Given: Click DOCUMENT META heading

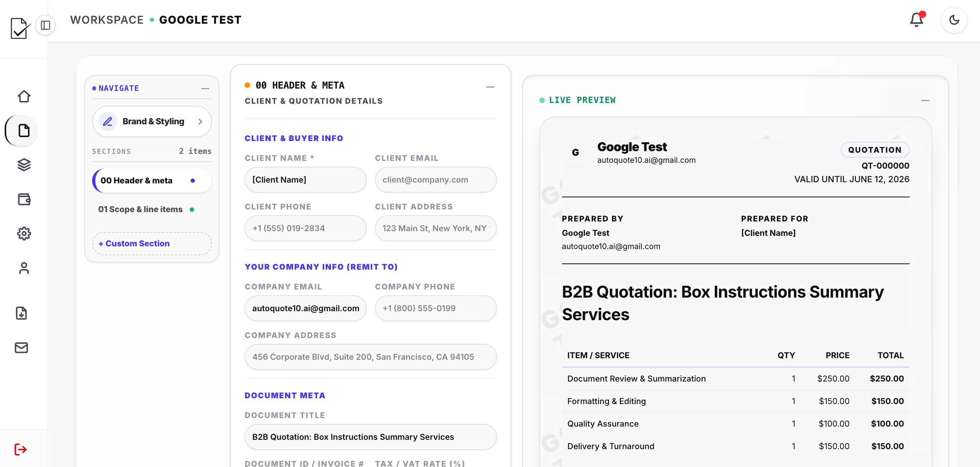Looking at the screenshot, I should (285, 396).
